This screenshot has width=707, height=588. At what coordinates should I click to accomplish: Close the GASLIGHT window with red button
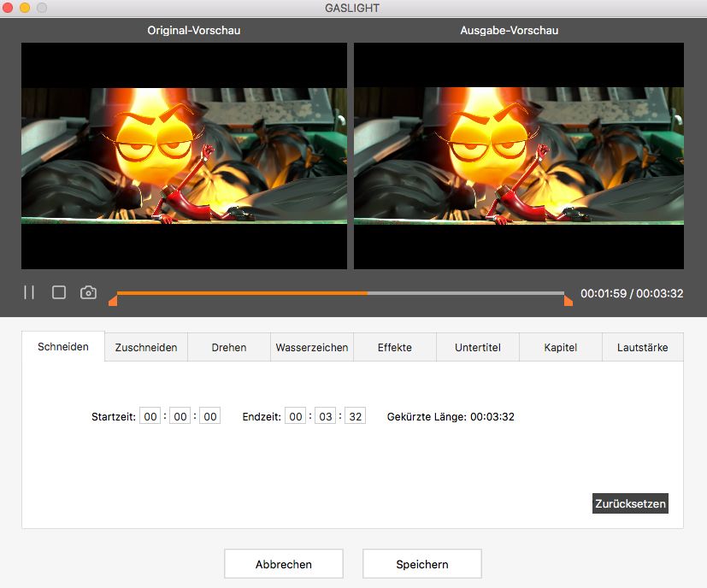[8, 8]
